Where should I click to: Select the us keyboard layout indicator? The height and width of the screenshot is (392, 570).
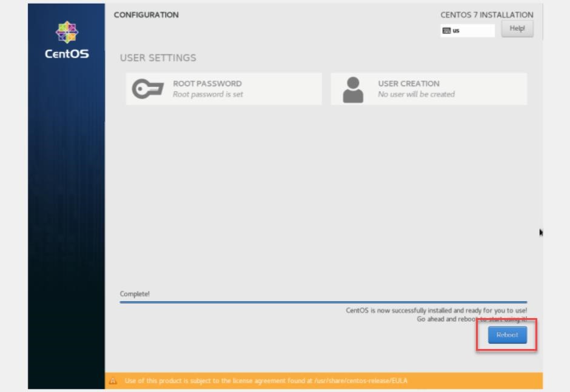pyautogui.click(x=468, y=30)
